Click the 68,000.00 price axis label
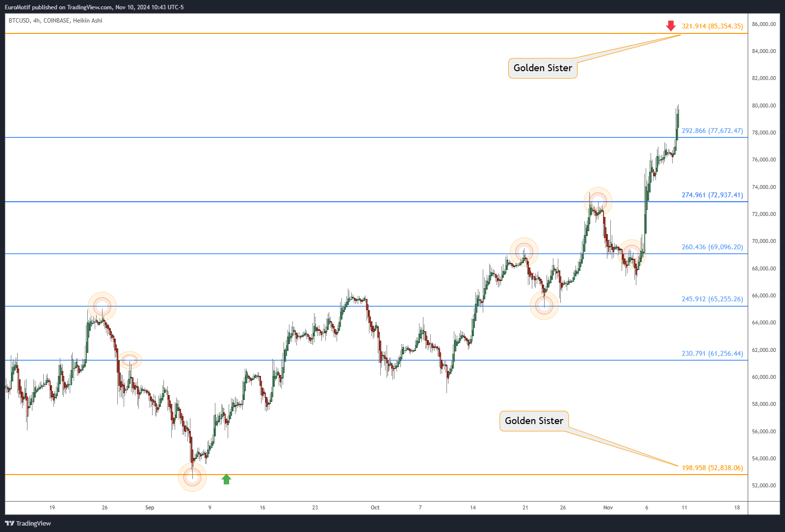The image size is (785, 532). pyautogui.click(x=764, y=268)
